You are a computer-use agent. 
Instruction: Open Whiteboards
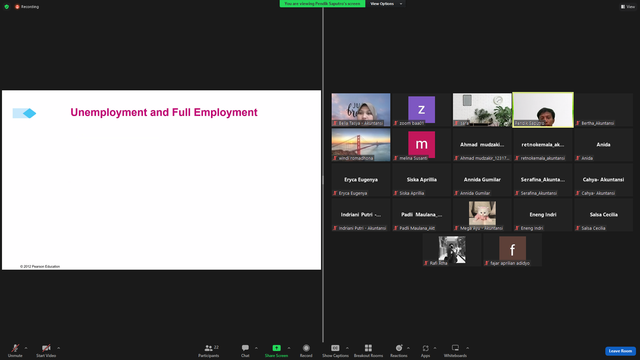point(455,350)
